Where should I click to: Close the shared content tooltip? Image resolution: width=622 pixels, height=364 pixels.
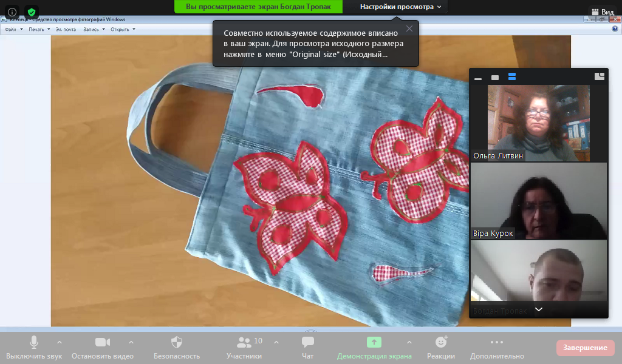pyautogui.click(x=409, y=29)
